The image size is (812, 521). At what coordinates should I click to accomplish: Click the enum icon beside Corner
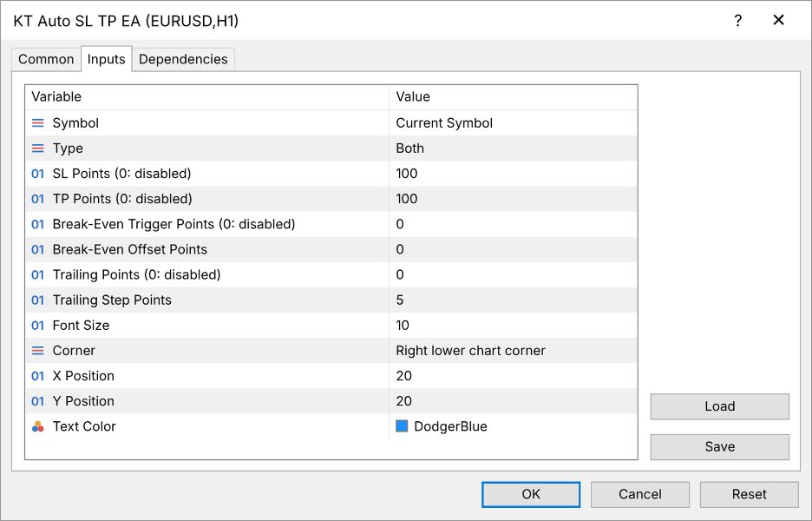coord(38,351)
